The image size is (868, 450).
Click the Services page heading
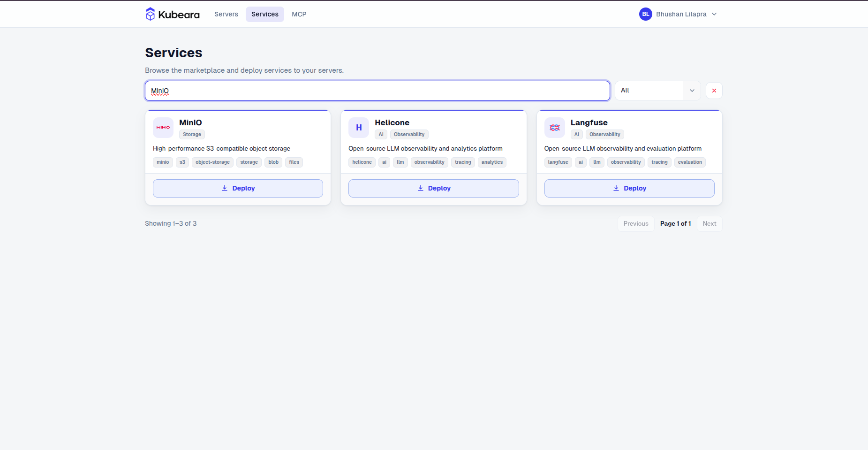point(174,53)
